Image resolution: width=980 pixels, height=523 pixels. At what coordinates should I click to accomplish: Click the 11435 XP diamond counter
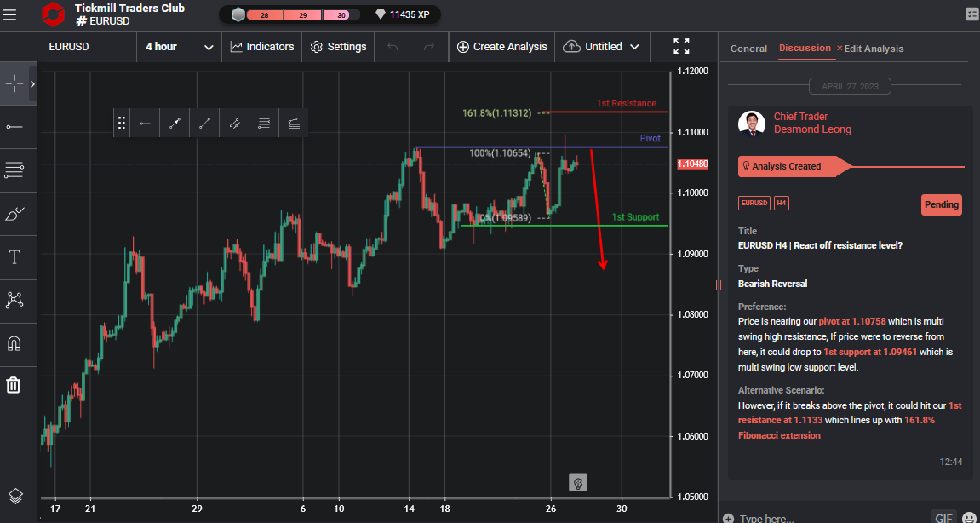click(x=403, y=14)
